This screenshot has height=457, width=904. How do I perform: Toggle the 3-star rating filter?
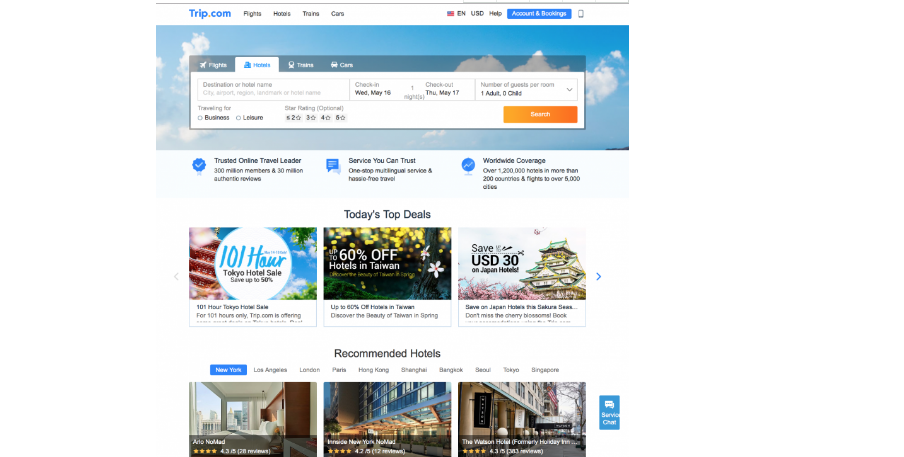(x=310, y=118)
